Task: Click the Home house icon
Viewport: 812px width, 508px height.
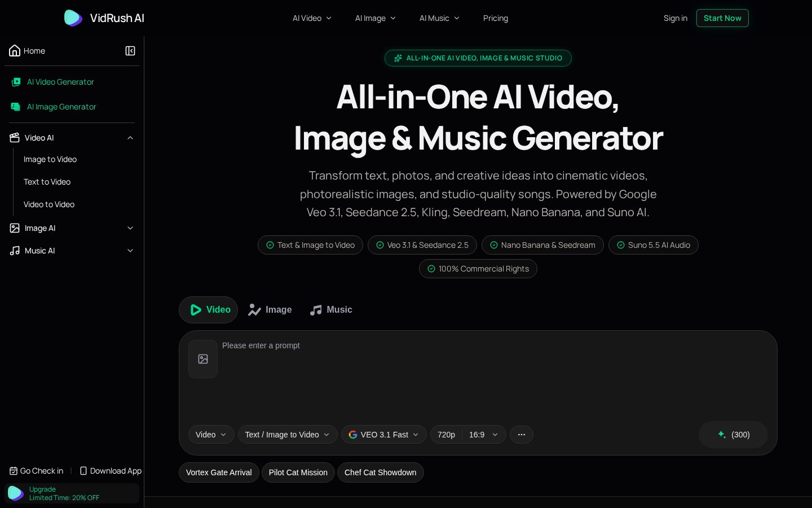Action: tap(15, 51)
